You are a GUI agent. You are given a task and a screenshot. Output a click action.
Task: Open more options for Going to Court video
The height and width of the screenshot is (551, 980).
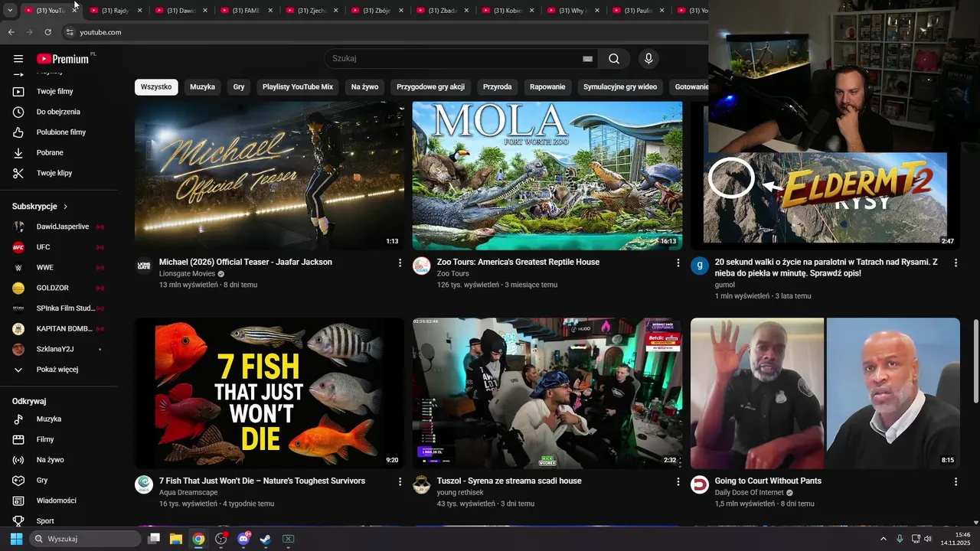pos(955,481)
